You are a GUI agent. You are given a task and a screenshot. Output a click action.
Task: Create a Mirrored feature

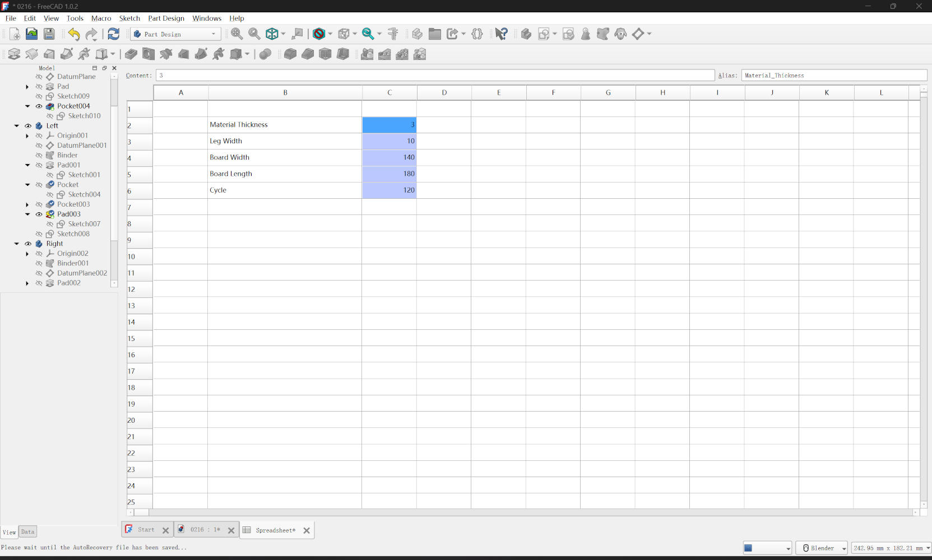367,54
